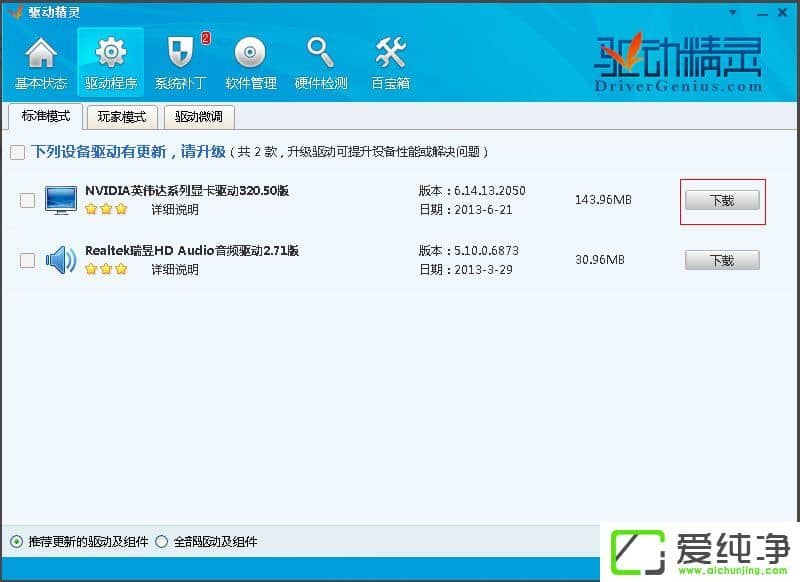Switch to the 玩家模式 tab
Image resolution: width=800 pixels, height=582 pixels.
[x=121, y=118]
